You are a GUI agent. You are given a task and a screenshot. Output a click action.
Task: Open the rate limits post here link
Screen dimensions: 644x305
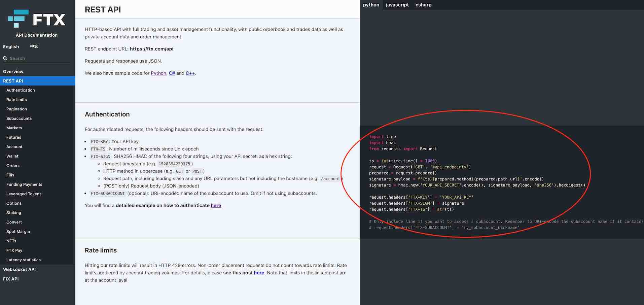click(x=259, y=273)
